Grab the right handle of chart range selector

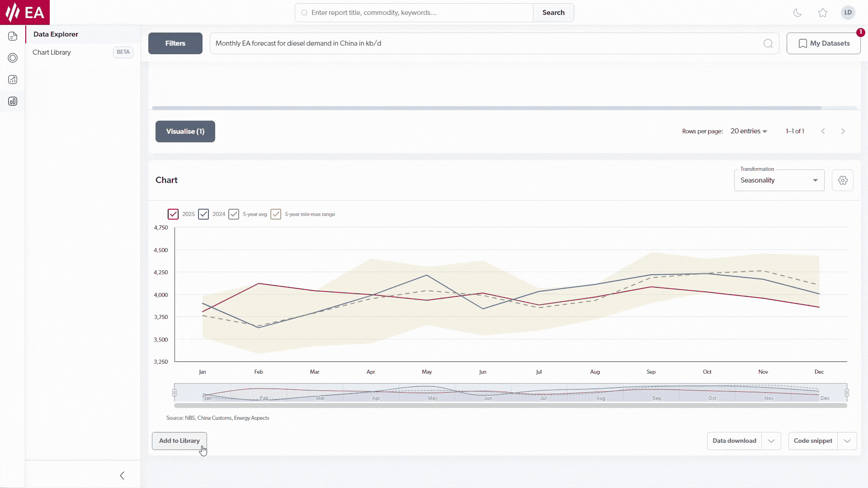click(847, 393)
